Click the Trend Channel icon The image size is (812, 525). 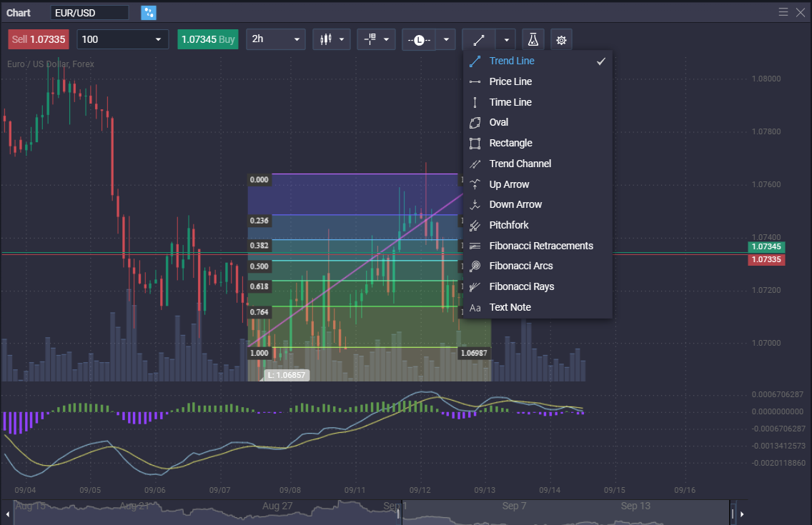pyautogui.click(x=475, y=164)
